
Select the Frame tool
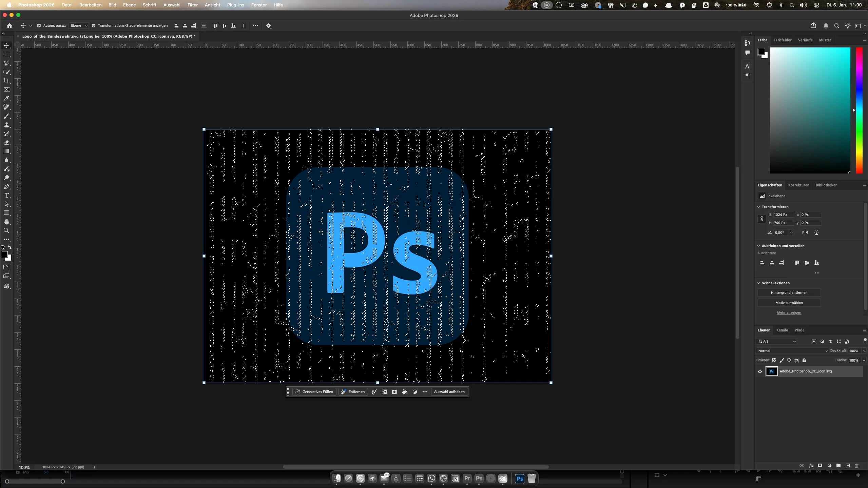(6, 89)
